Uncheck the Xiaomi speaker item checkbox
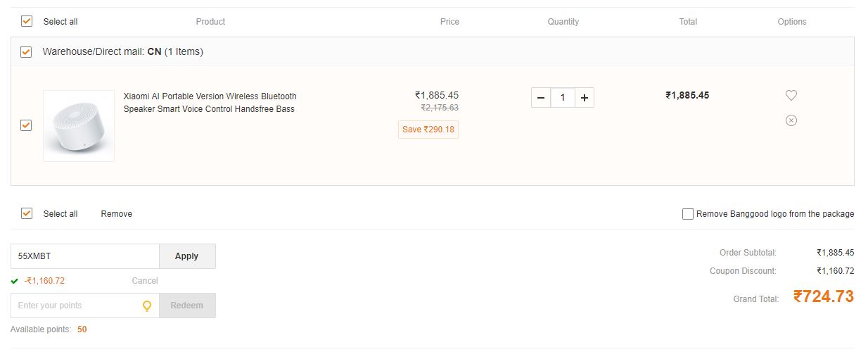The height and width of the screenshot is (352, 868). (26, 125)
